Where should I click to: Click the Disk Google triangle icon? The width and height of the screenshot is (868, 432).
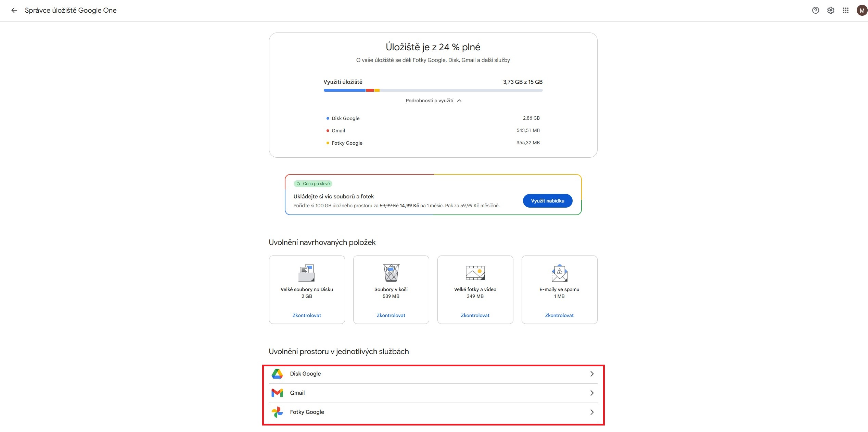(x=277, y=374)
